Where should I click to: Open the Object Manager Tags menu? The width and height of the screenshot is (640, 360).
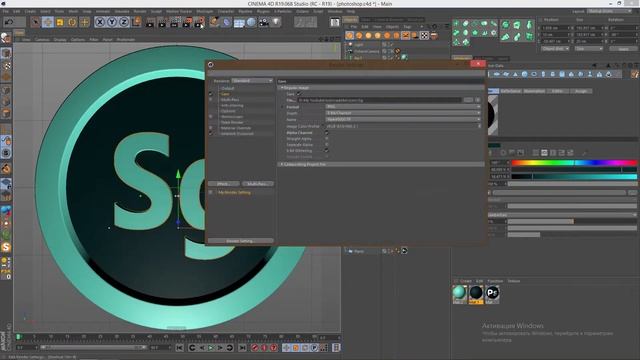[407, 27]
